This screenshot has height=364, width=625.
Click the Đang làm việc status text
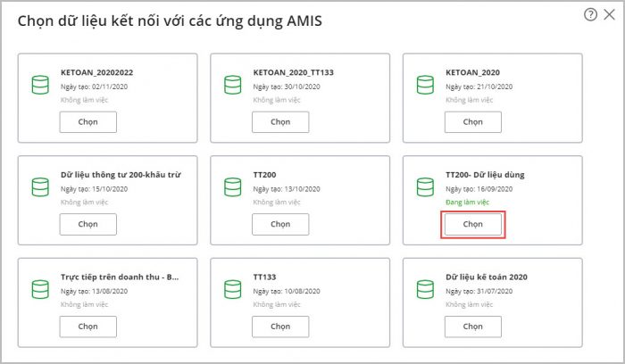(x=467, y=203)
